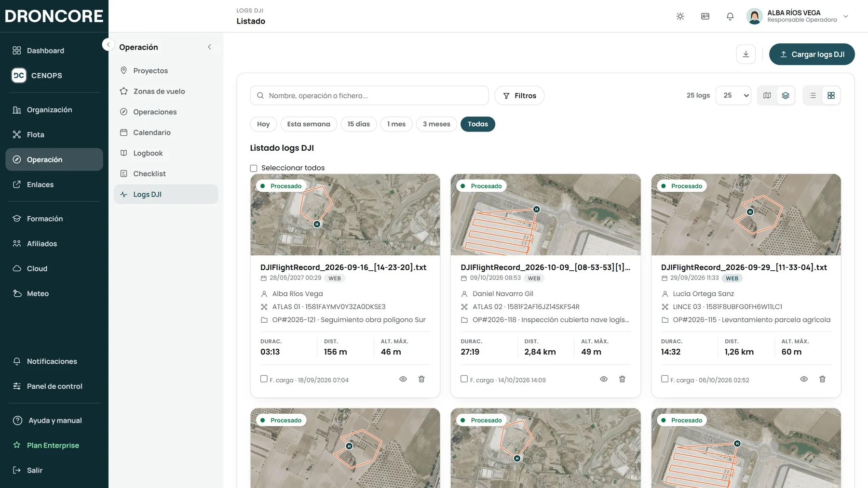Toggle the light/dark theme sun icon
Image resolution: width=868 pixels, height=488 pixels.
680,16
